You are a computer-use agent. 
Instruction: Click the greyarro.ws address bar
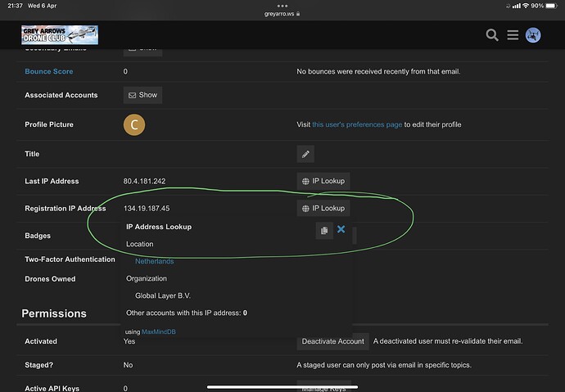282,14
